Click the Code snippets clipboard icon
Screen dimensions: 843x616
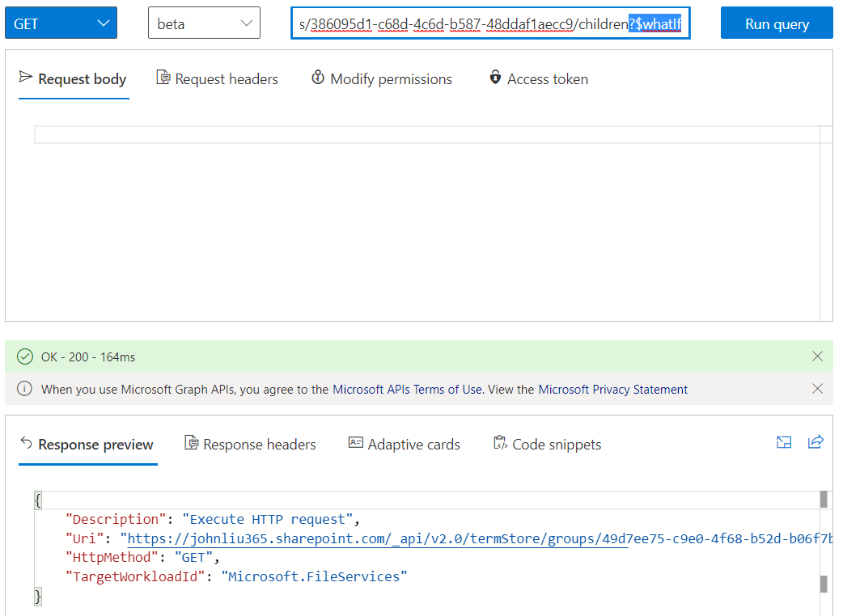pyautogui.click(x=500, y=442)
